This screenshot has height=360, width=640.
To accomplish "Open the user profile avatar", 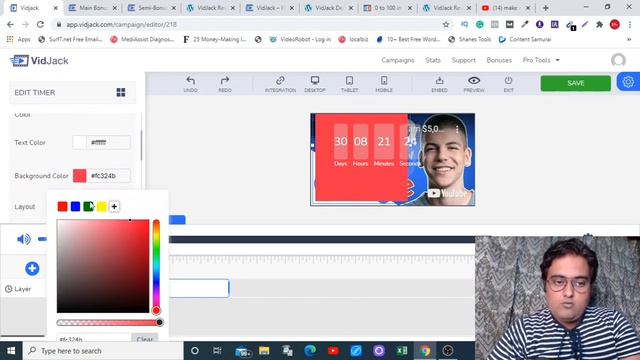I will (x=618, y=60).
